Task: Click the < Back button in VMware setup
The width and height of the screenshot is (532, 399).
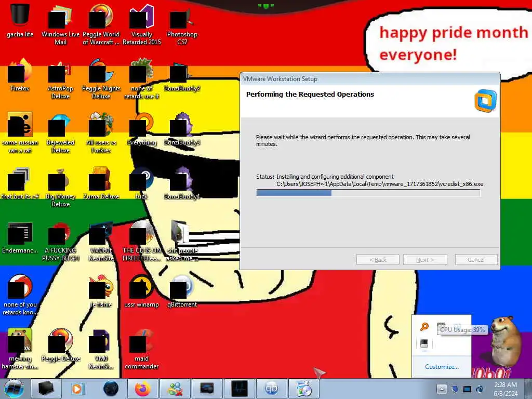Action: point(378,260)
